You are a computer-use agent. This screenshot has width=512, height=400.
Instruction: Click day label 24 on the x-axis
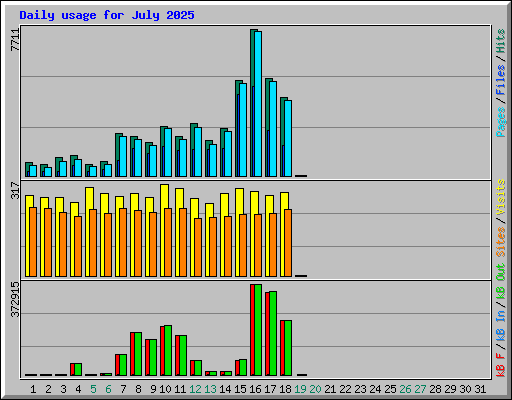click(375, 389)
